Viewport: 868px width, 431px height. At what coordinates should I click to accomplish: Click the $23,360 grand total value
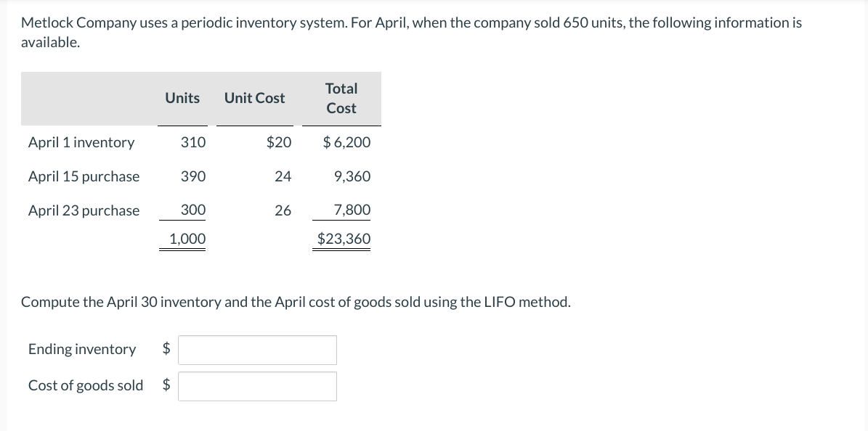point(344,239)
